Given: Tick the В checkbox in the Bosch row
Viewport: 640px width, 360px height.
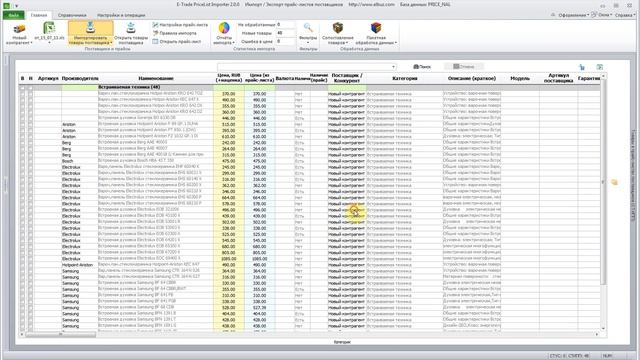Looking at the screenshot, I should [22, 161].
